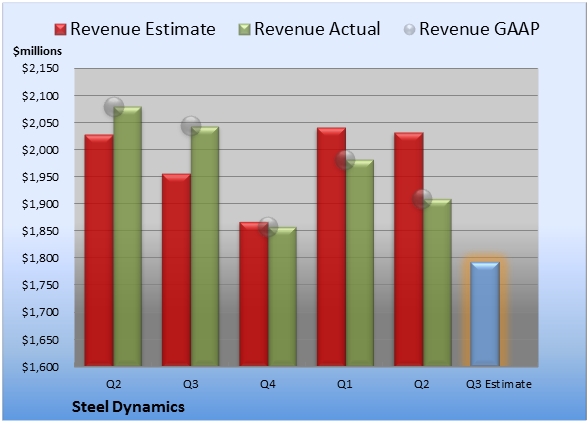Select the red estimate bar for Q3
This screenshot has width=588, height=422.
tap(176, 270)
